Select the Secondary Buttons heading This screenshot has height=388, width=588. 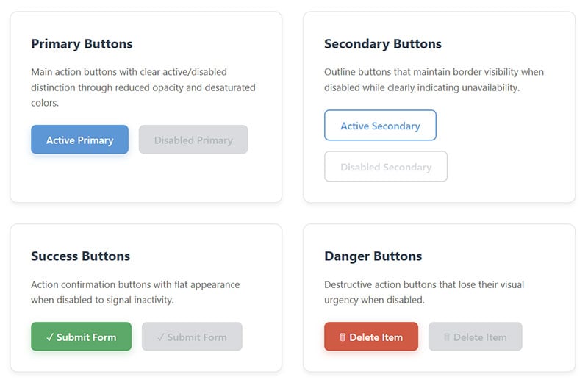tap(383, 44)
